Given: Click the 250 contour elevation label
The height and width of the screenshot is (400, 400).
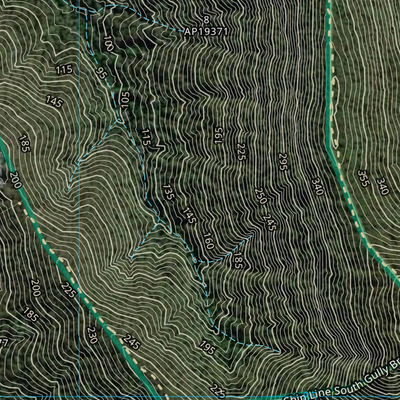Looking at the screenshot, I should click(x=261, y=196).
